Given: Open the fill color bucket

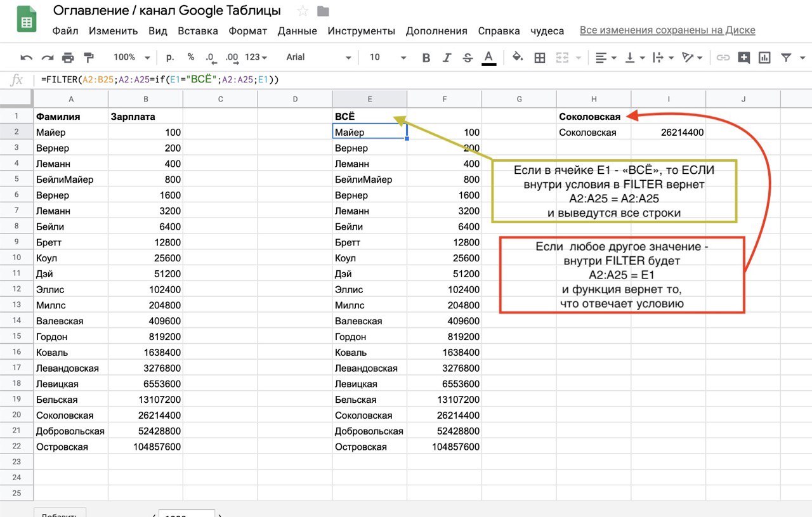Looking at the screenshot, I should [518, 57].
